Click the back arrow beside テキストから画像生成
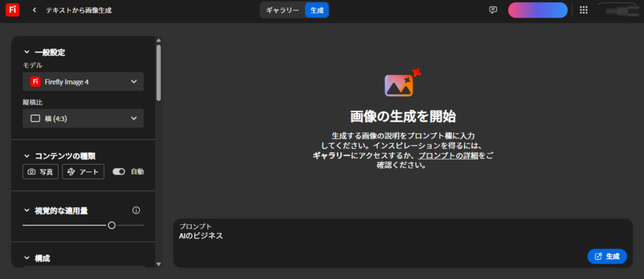 coord(35,10)
